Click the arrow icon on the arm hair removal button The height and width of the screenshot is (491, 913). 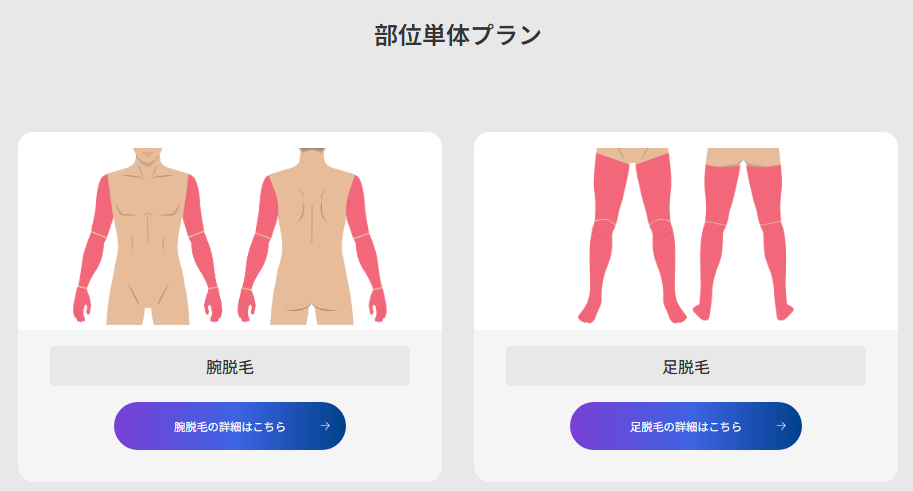point(325,426)
